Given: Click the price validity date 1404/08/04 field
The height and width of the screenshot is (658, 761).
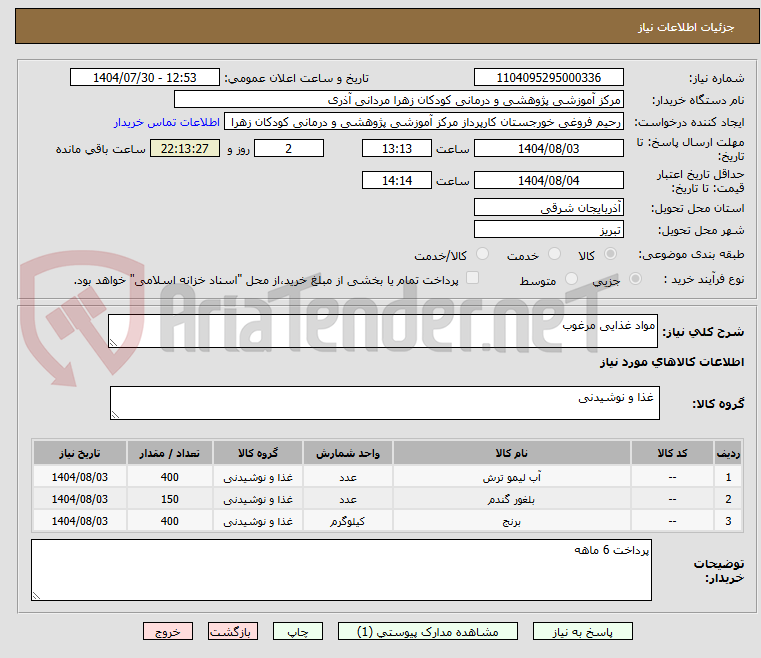Looking at the screenshot, I should pyautogui.click(x=548, y=181).
